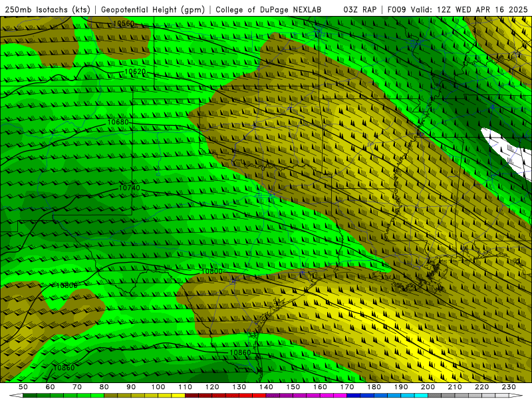Click the 'F009' forecast hour text
The image size is (532, 399).
coord(397,10)
